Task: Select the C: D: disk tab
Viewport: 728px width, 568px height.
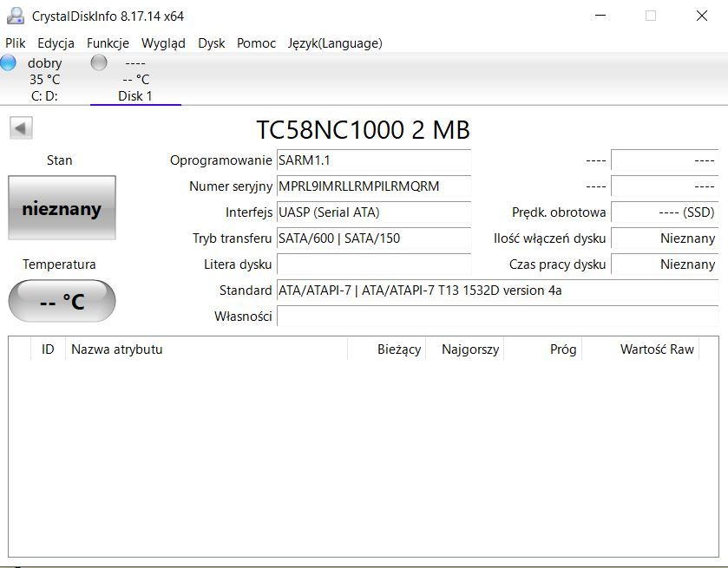Action: (44, 79)
